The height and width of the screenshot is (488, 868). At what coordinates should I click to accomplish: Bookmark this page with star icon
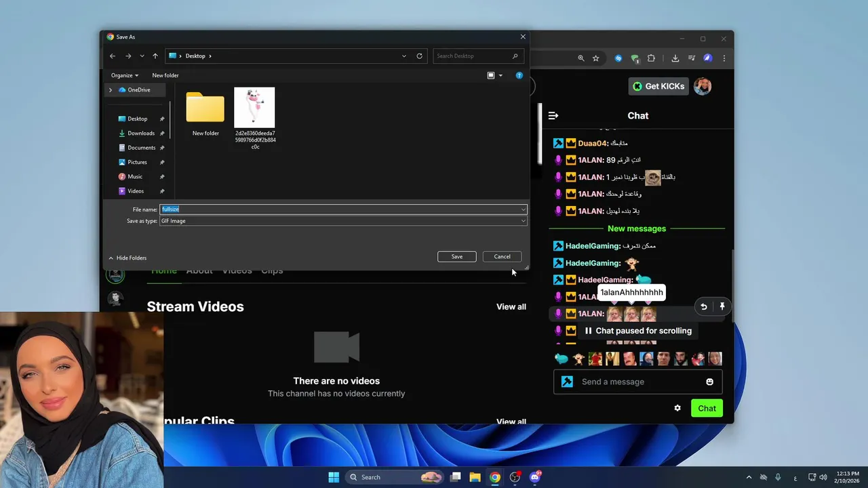point(596,58)
